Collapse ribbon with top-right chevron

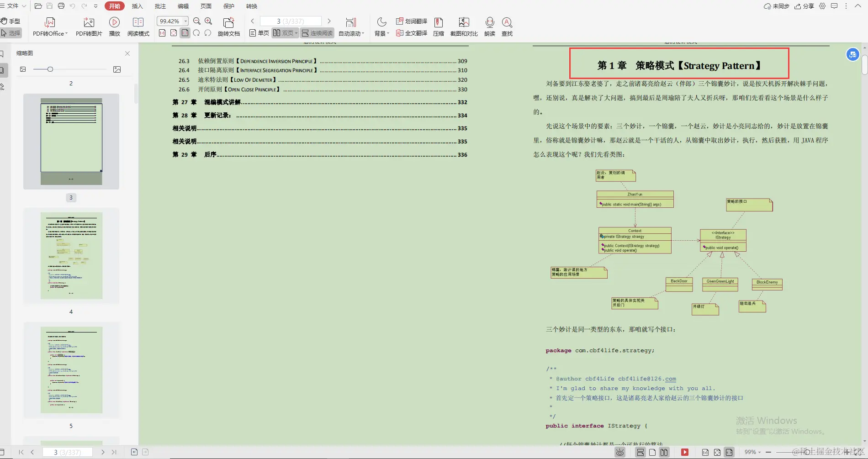coord(858,6)
